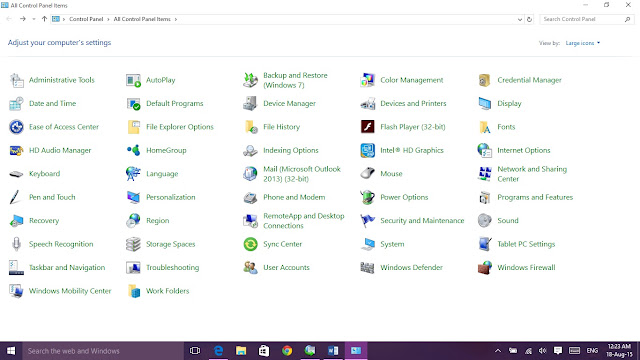Click Ease of Access Center icon
Screen dimensions: 640x360
pos(16,127)
